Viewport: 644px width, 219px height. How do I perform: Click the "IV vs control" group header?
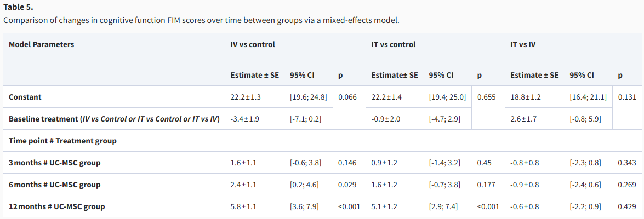coord(253,44)
